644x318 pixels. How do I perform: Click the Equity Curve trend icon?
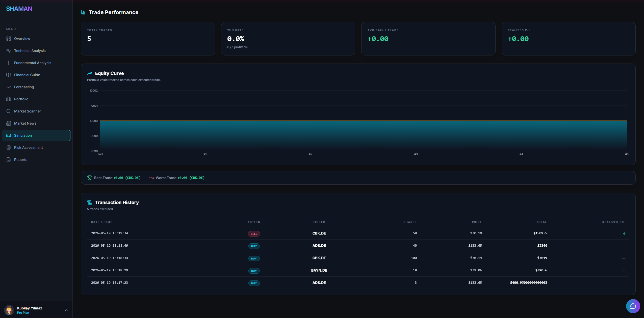click(90, 73)
